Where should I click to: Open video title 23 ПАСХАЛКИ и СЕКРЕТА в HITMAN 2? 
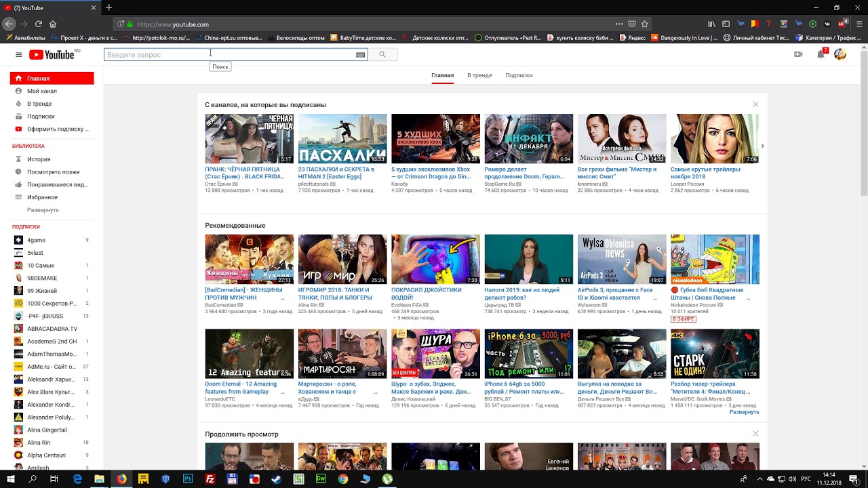(x=336, y=173)
